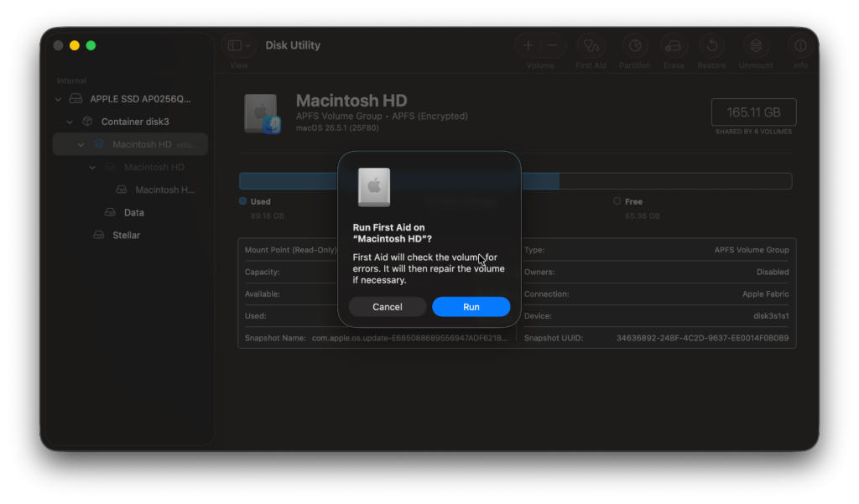Open the View dropdown chevron
Viewport: 859px width, 504px height.
pyautogui.click(x=248, y=45)
